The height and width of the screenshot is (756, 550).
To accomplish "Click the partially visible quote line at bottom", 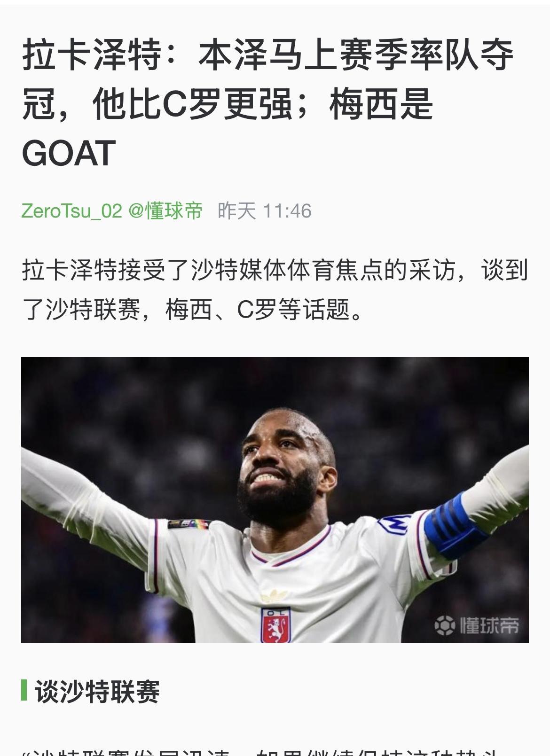I will [275, 751].
